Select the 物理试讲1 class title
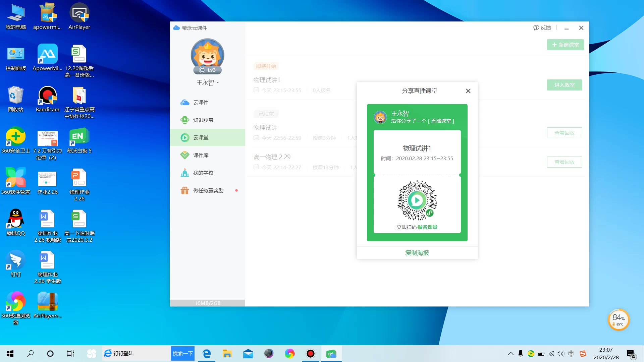Viewport: 644px width, 362px height. pyautogui.click(x=267, y=80)
